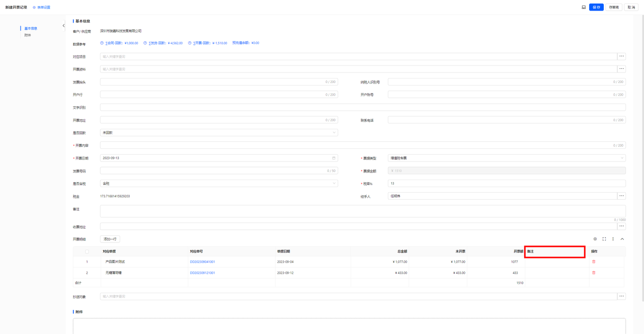The height and width of the screenshot is (334, 644).
Task: Click the 发票号码 input field
Action: point(219,171)
